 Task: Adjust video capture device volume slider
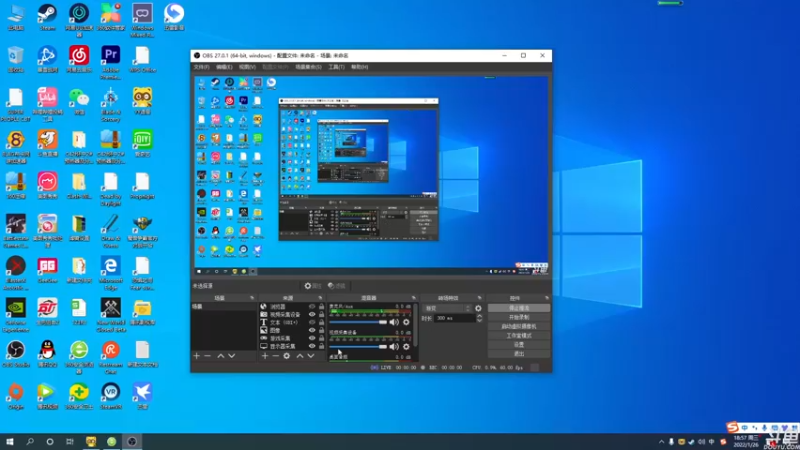(x=358, y=346)
